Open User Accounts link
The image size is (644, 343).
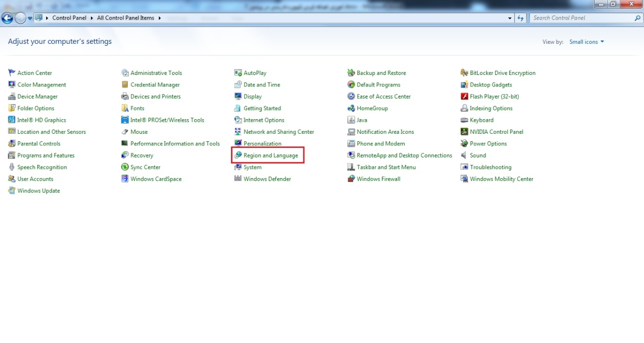[x=35, y=179]
